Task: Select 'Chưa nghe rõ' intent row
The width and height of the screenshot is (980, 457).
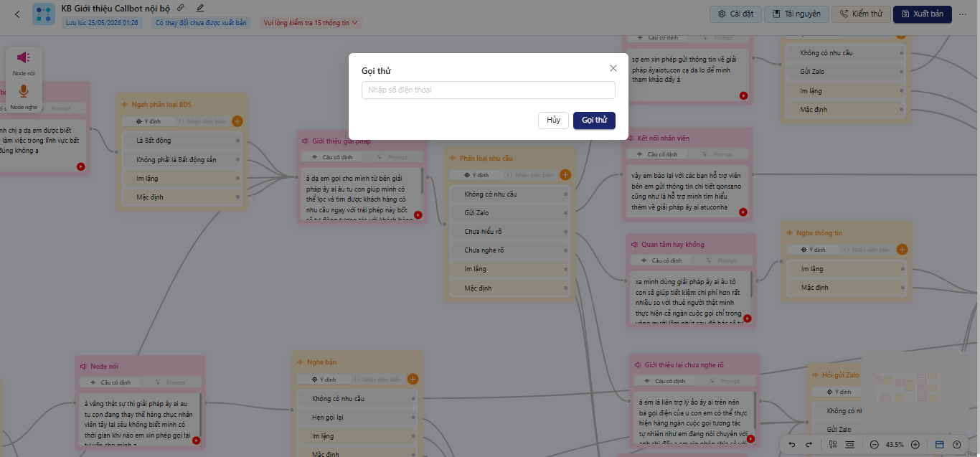Action: pos(510,250)
